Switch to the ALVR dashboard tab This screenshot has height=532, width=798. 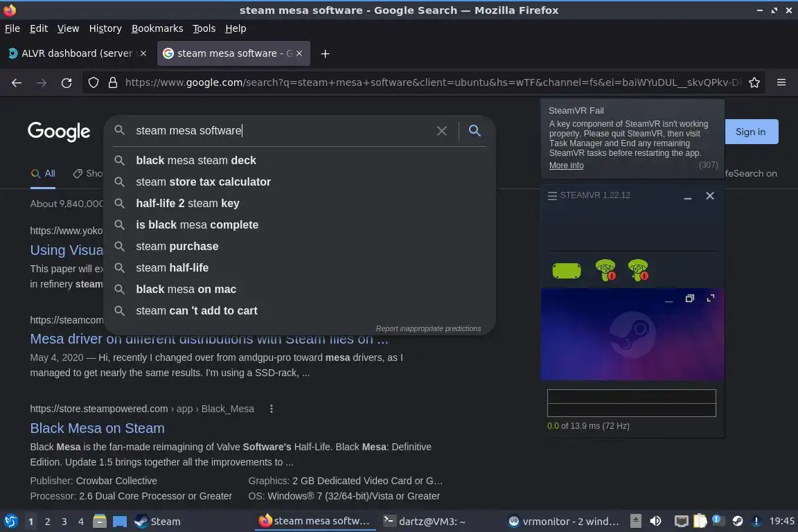pyautogui.click(x=76, y=53)
